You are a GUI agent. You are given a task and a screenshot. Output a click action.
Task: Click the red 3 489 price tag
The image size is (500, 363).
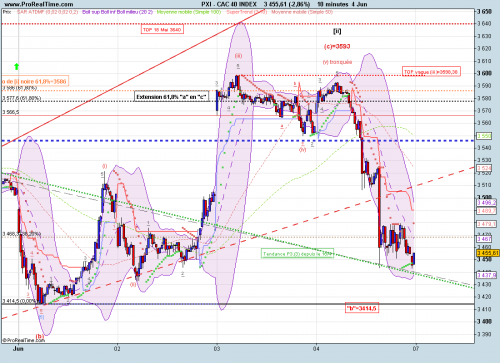point(487,211)
